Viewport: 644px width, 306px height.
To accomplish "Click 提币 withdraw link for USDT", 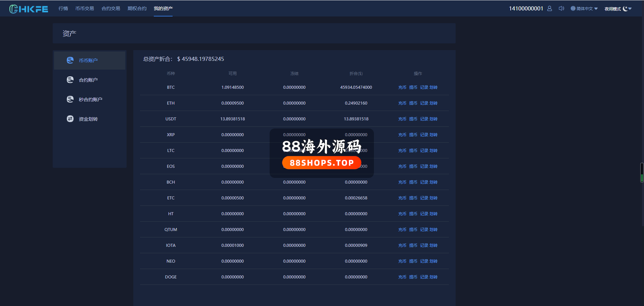I will point(413,119).
